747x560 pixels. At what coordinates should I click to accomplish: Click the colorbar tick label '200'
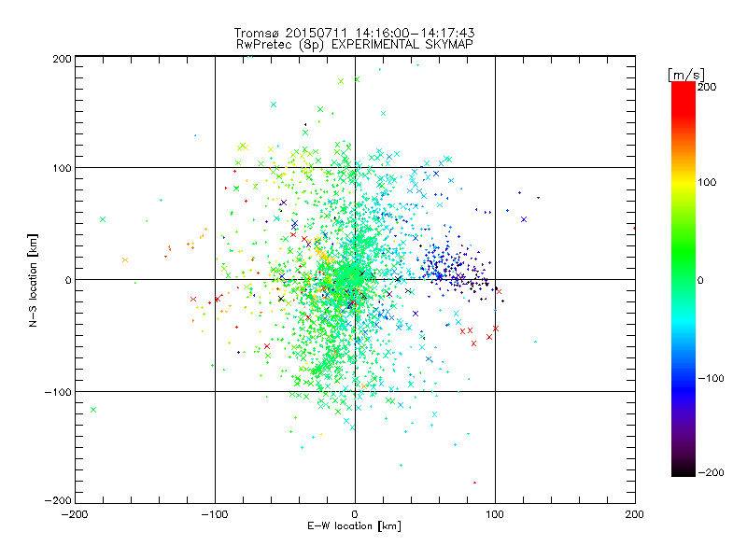click(x=707, y=87)
